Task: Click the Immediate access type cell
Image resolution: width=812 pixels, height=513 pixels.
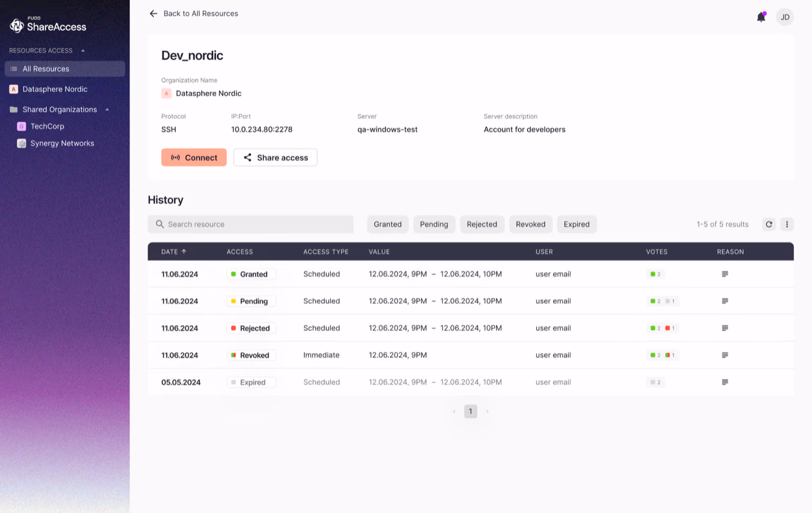Action: point(321,355)
